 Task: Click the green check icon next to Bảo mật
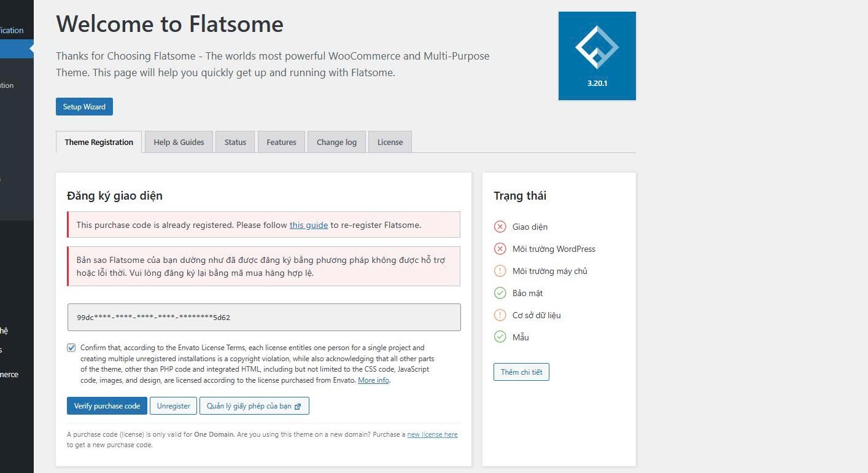(x=499, y=293)
